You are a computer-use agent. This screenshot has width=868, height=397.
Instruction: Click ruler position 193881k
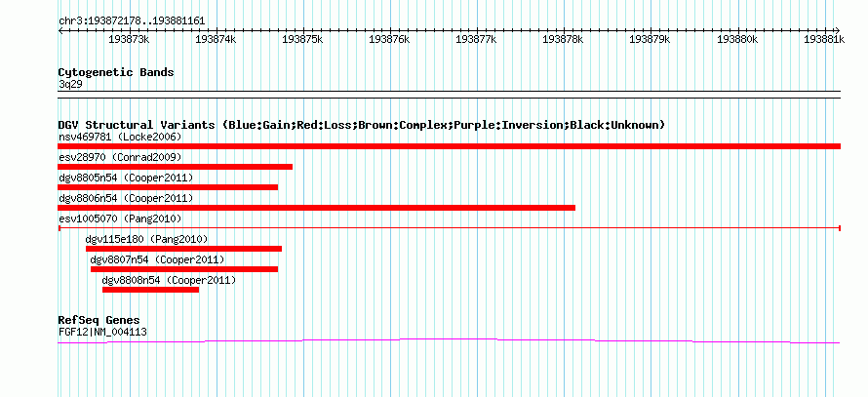pyautogui.click(x=824, y=39)
